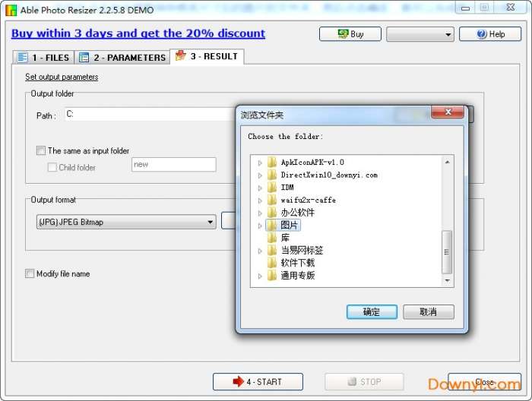Open the 20% discount purchase link
532x401 pixels.
pyautogui.click(x=138, y=33)
